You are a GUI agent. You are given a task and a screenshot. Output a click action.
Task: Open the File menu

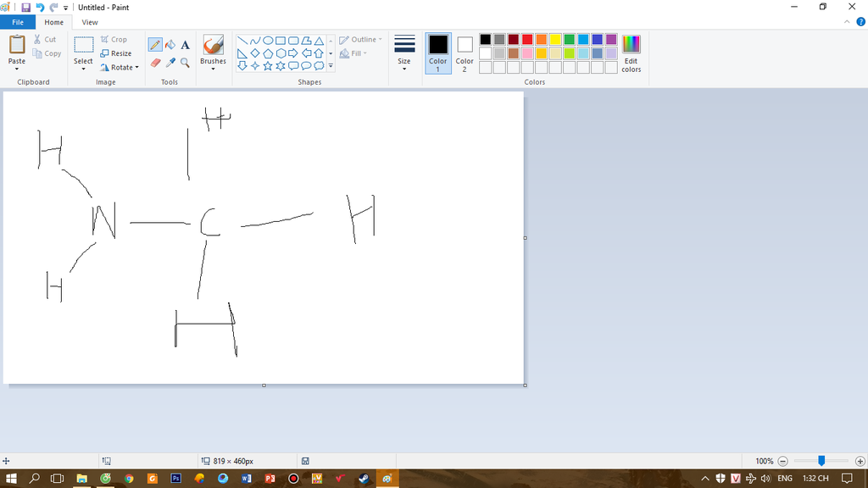point(18,22)
